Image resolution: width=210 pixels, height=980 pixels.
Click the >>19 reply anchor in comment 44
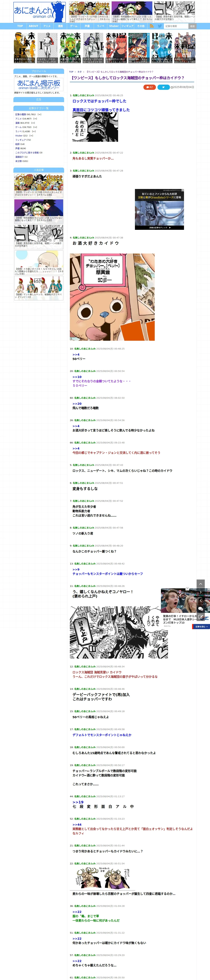78,802
